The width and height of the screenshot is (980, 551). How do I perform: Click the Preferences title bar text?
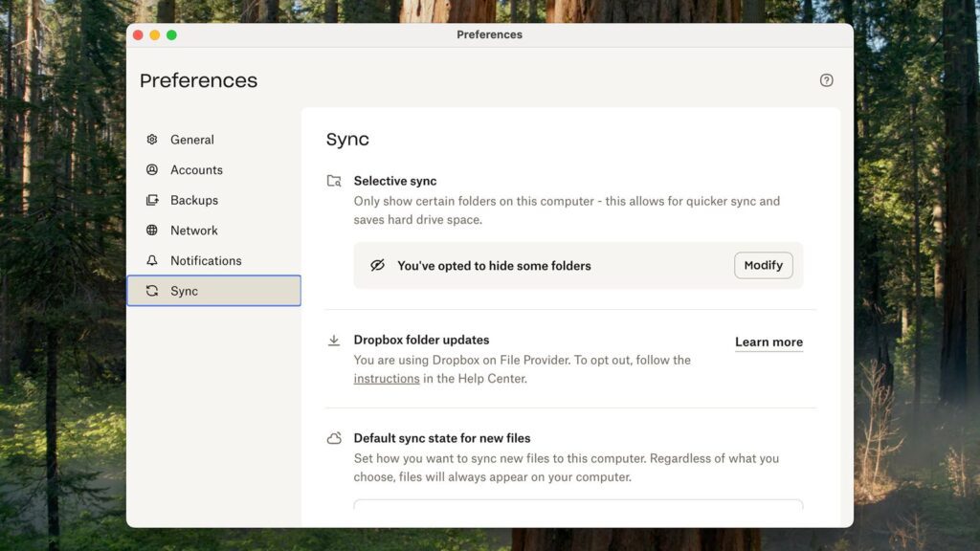489,35
